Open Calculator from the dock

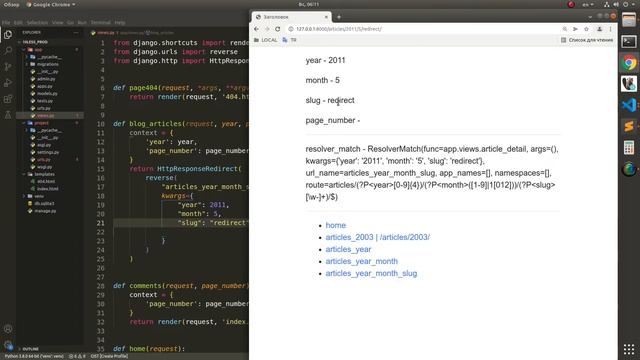(x=629, y=147)
